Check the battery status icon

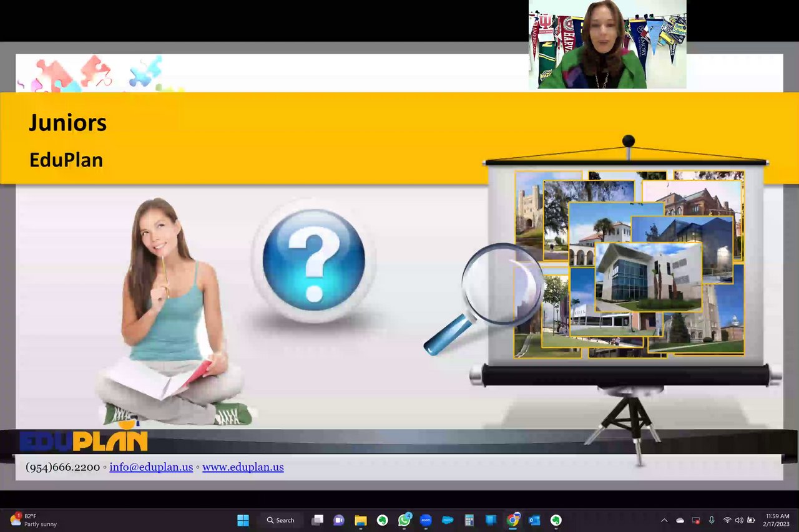click(x=751, y=520)
